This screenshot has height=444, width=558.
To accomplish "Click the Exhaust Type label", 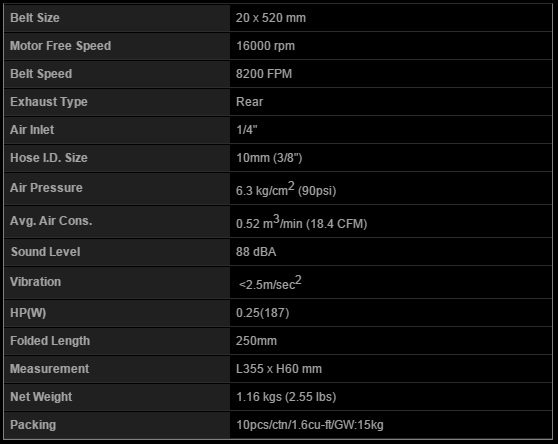I will (49, 102).
